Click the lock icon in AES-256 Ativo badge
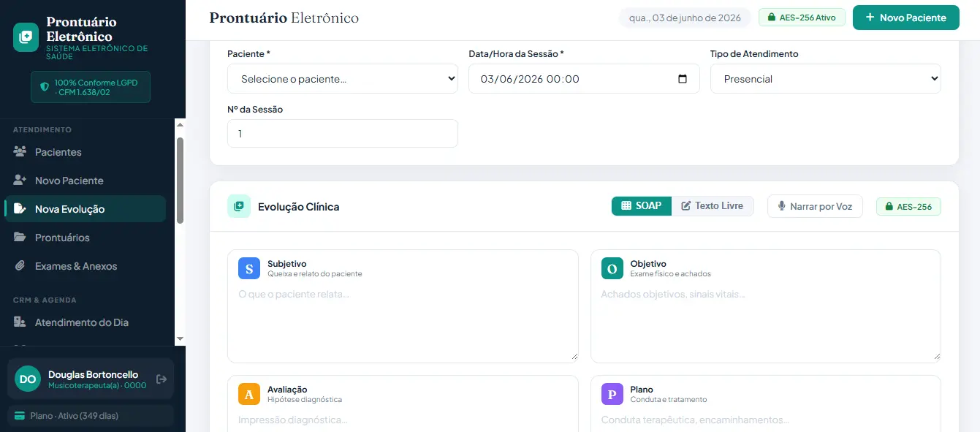980x432 pixels. tap(772, 18)
